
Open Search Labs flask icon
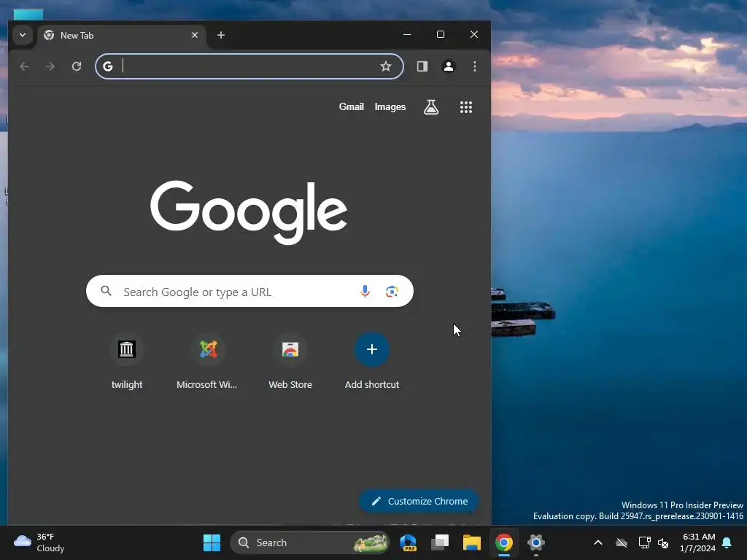pos(431,107)
